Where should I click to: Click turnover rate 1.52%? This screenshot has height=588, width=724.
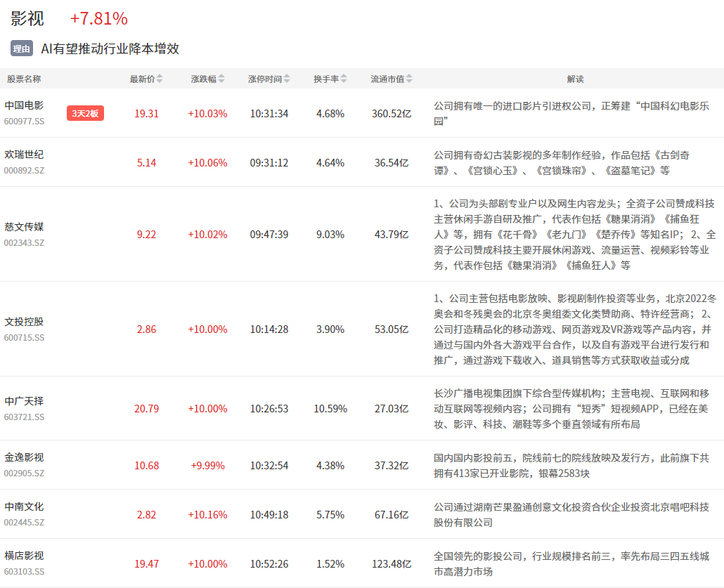tap(330, 564)
